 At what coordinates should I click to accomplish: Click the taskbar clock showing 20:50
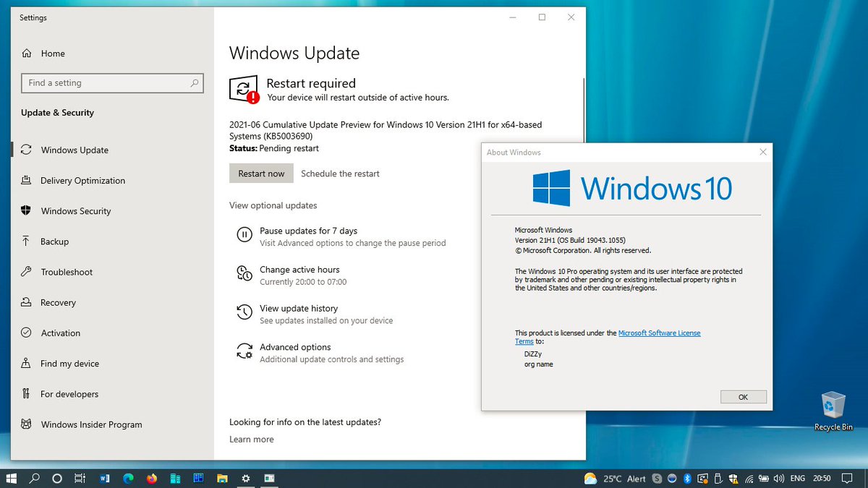[822, 479]
